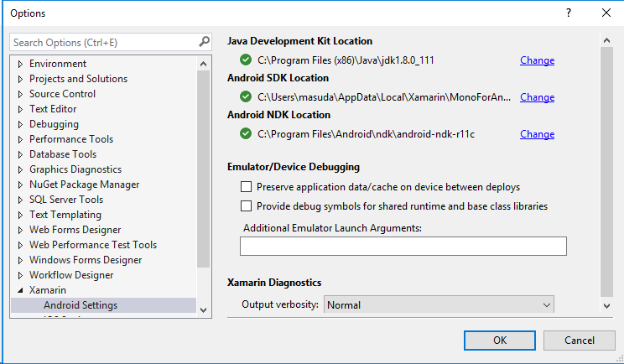The image size is (624, 364).
Task: Click the search magnifier icon in Search Options
Action: coord(204,41)
